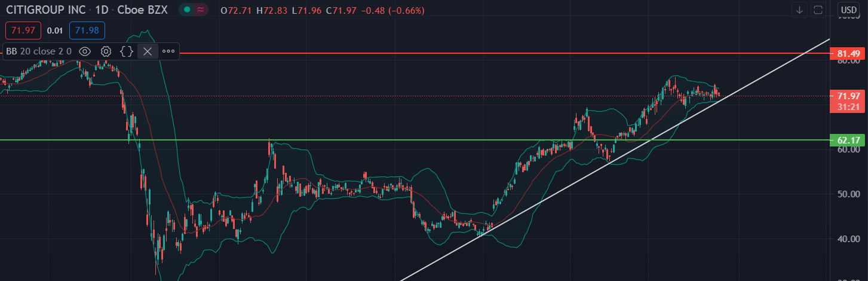This screenshot has width=868, height=281.
Task: Open BB source code braces icon
Action: 127,51
